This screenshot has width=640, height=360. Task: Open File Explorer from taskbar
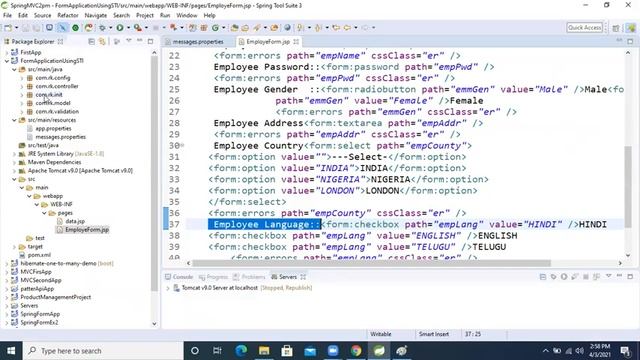pos(264,351)
